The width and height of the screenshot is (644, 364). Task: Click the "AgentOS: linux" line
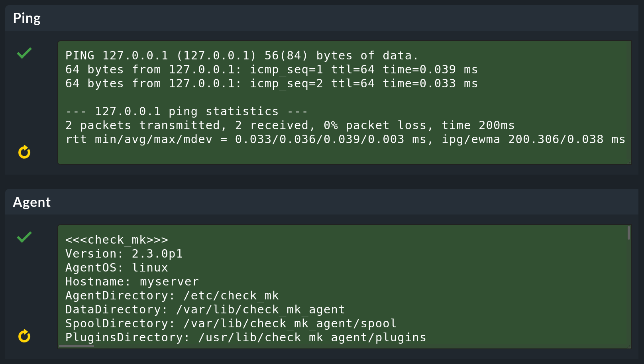click(117, 268)
